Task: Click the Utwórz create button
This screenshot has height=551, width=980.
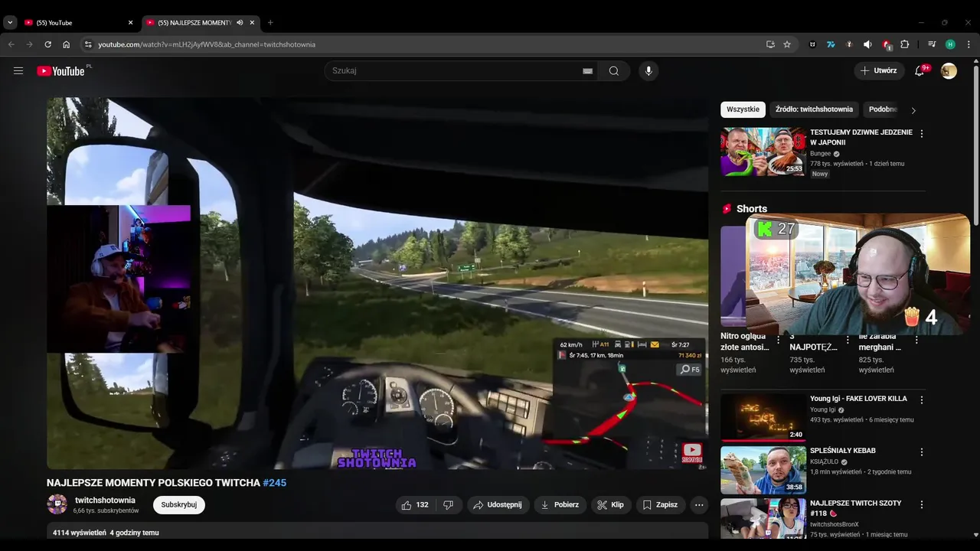Action: [x=879, y=70]
